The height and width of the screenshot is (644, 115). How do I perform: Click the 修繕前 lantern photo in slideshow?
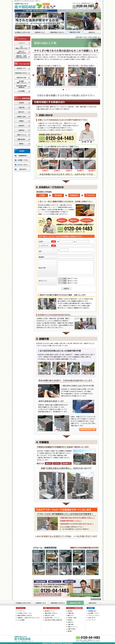(x=51, y=76)
